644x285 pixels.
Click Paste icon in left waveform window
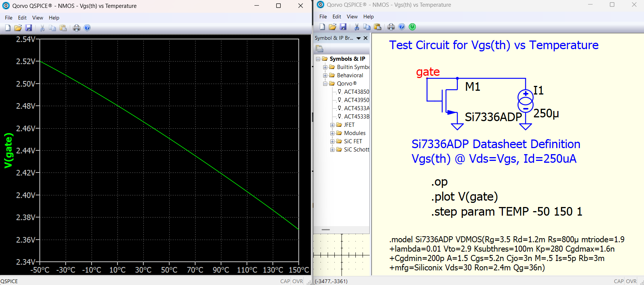click(63, 28)
